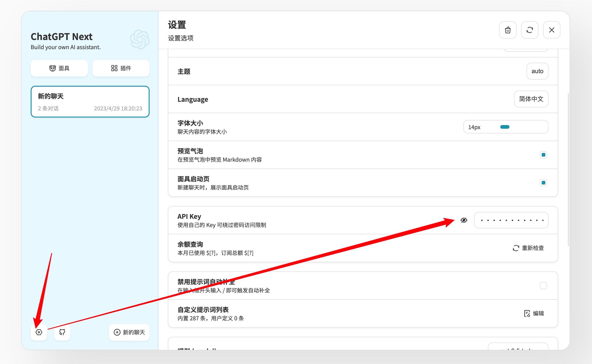Open the 主题 auto dropdown

[x=537, y=71]
